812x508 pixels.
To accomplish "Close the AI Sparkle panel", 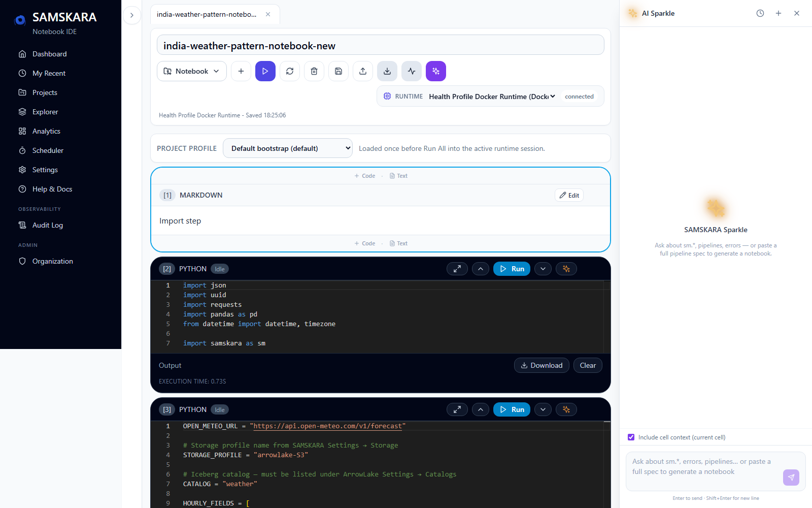I will 797,13.
